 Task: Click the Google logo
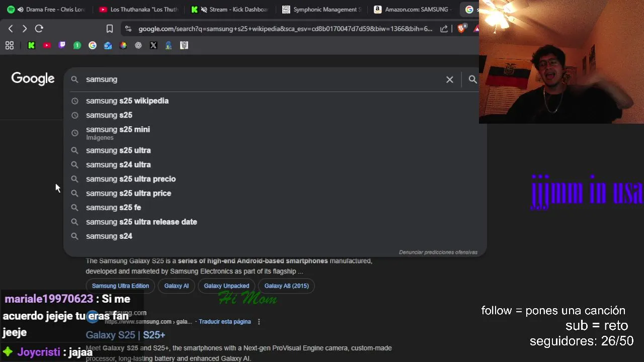point(33,79)
